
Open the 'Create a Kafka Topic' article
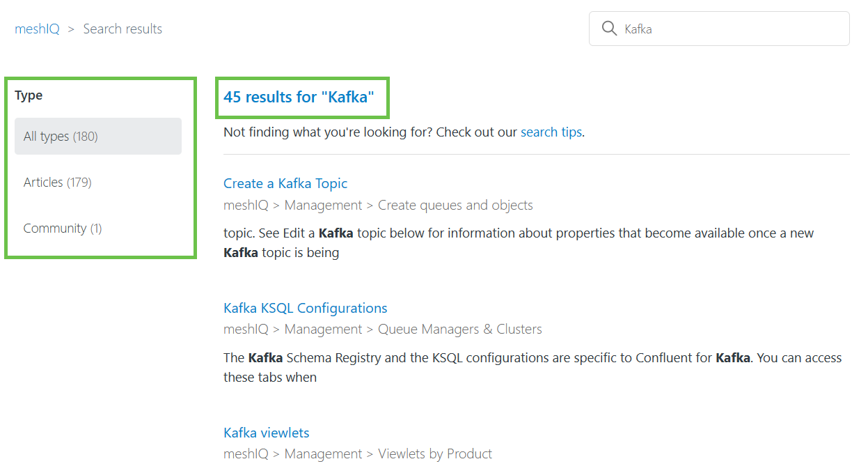click(x=285, y=183)
